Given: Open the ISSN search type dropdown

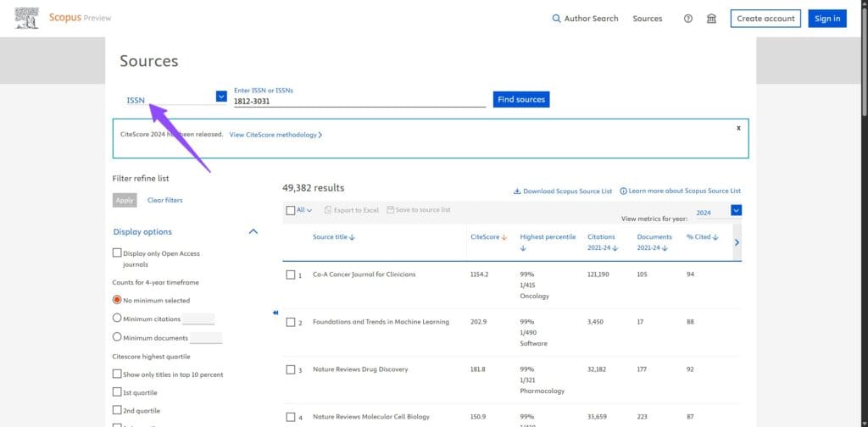Looking at the screenshot, I should tap(221, 97).
